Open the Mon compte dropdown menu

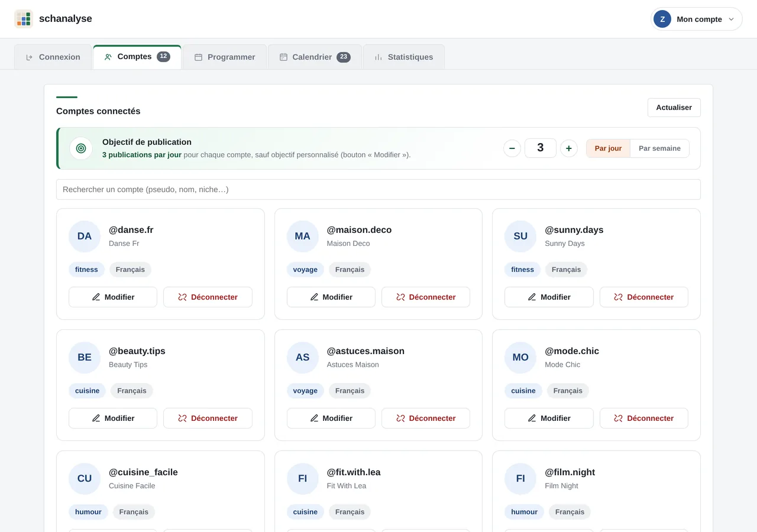coord(697,19)
